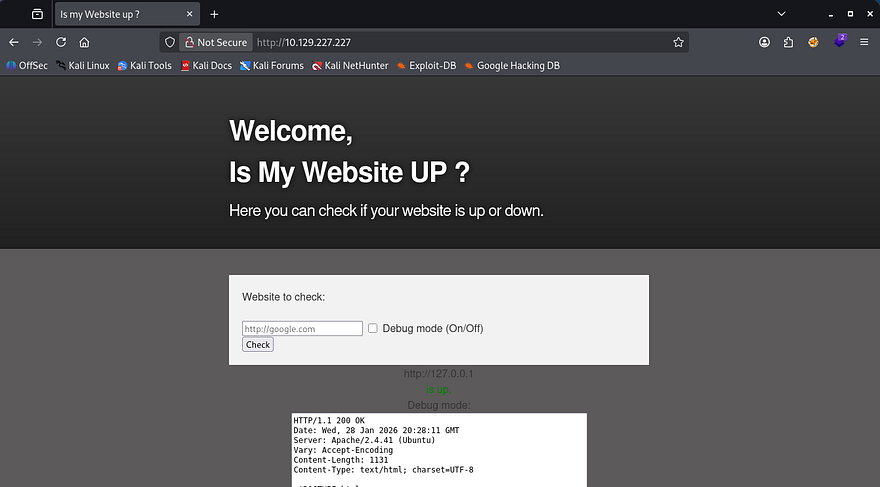Open the extensions puzzle icon
This screenshot has width=880, height=487.
(789, 43)
